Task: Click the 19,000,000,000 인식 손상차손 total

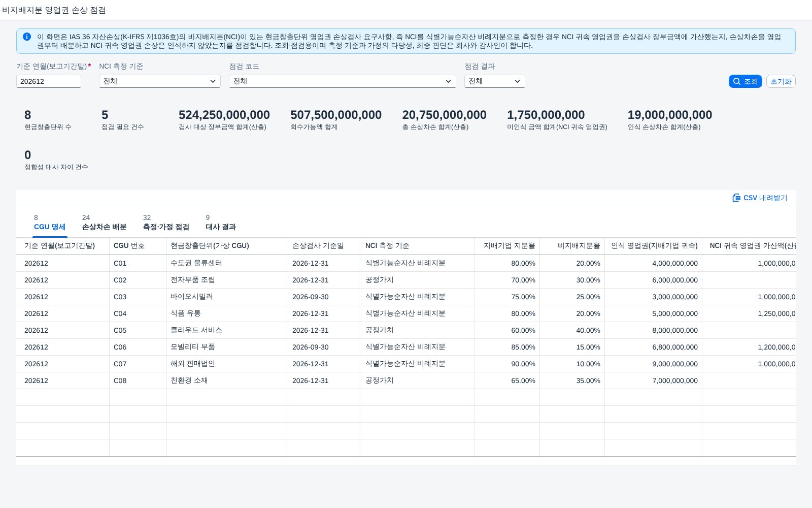Action: click(670, 115)
